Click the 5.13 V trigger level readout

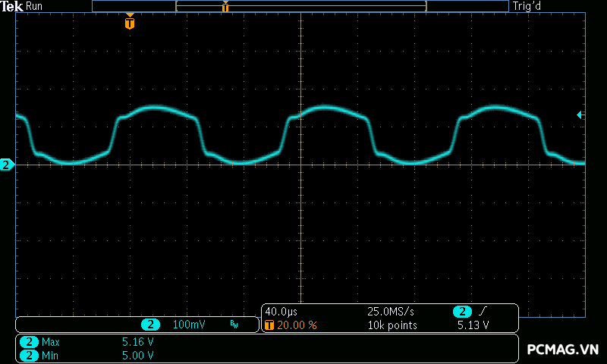473,325
